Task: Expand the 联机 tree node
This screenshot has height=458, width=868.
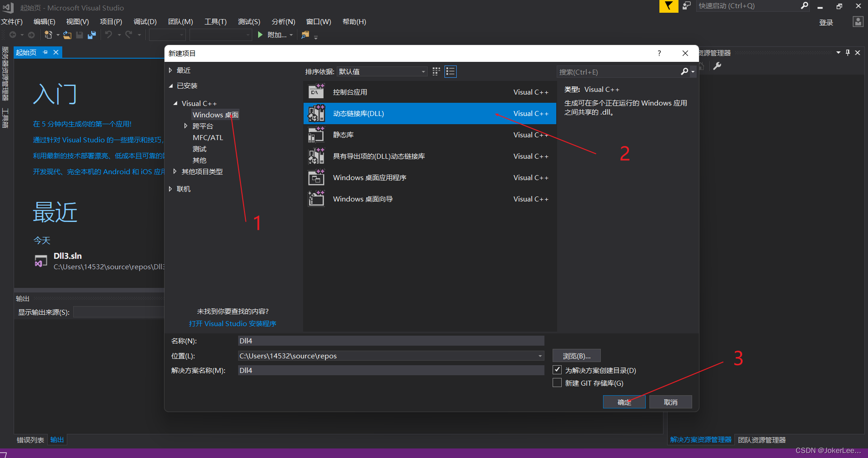Action: click(x=170, y=189)
